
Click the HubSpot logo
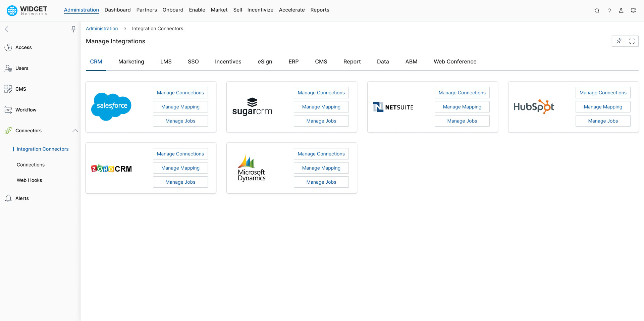534,107
